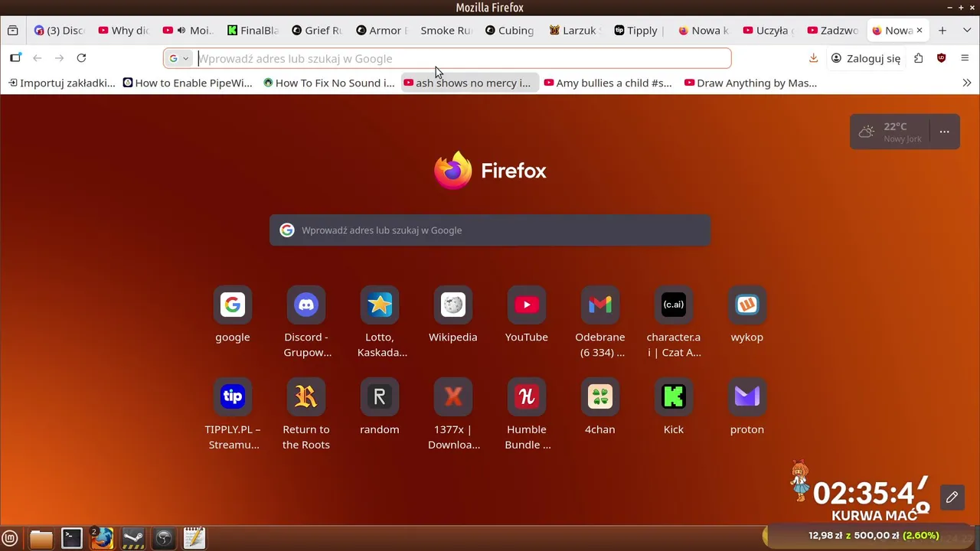Open the Importuj zakładki bookmark link
This screenshot has height=551, width=980.
pyautogui.click(x=61, y=83)
